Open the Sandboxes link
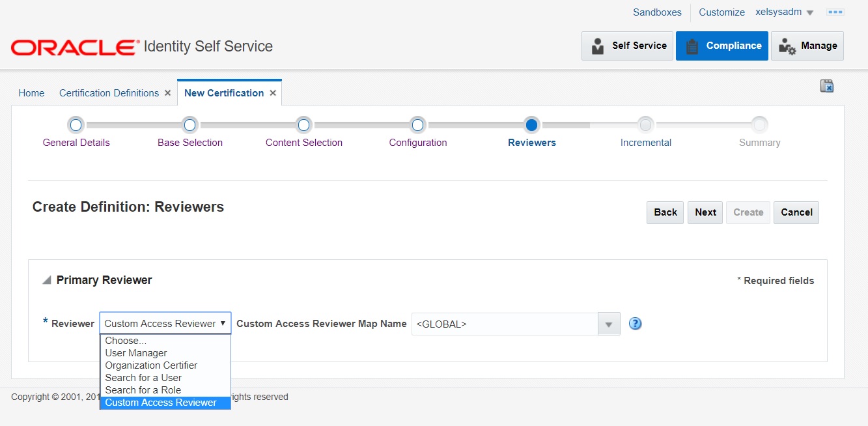This screenshot has width=868, height=426. point(657,12)
